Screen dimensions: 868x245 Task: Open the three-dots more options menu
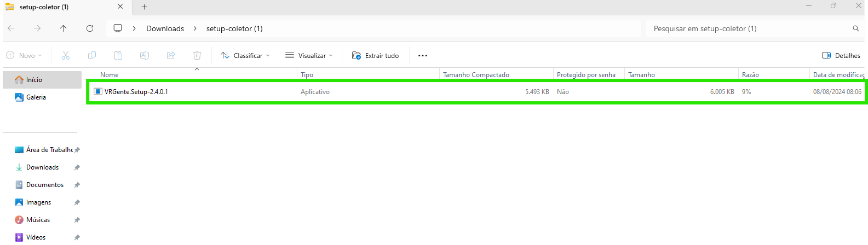422,55
